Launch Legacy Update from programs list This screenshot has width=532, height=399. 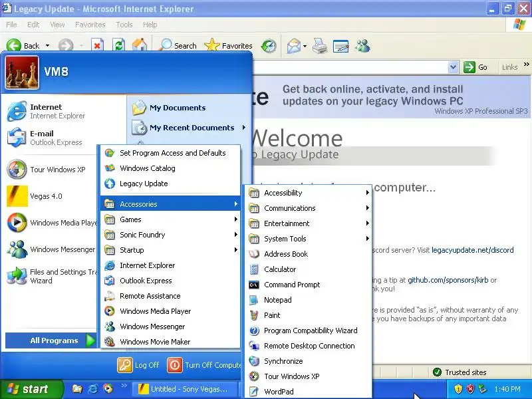click(170, 184)
